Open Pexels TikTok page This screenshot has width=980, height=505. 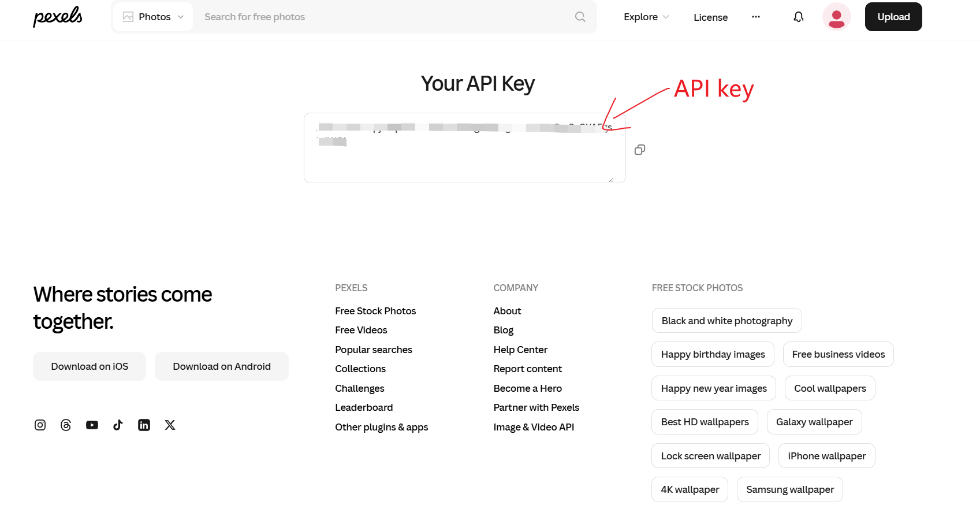(x=118, y=425)
